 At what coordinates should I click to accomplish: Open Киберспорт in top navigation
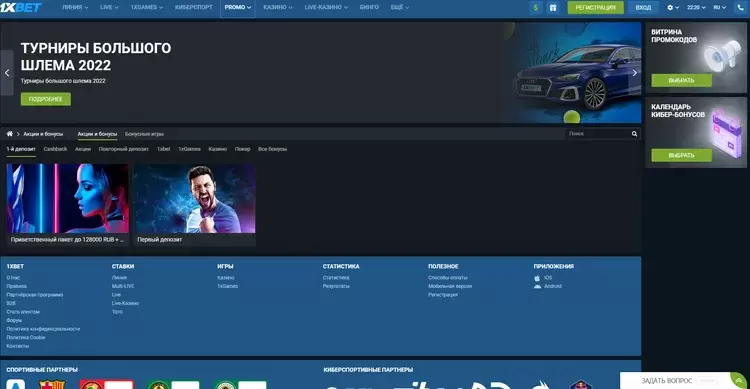click(x=194, y=8)
